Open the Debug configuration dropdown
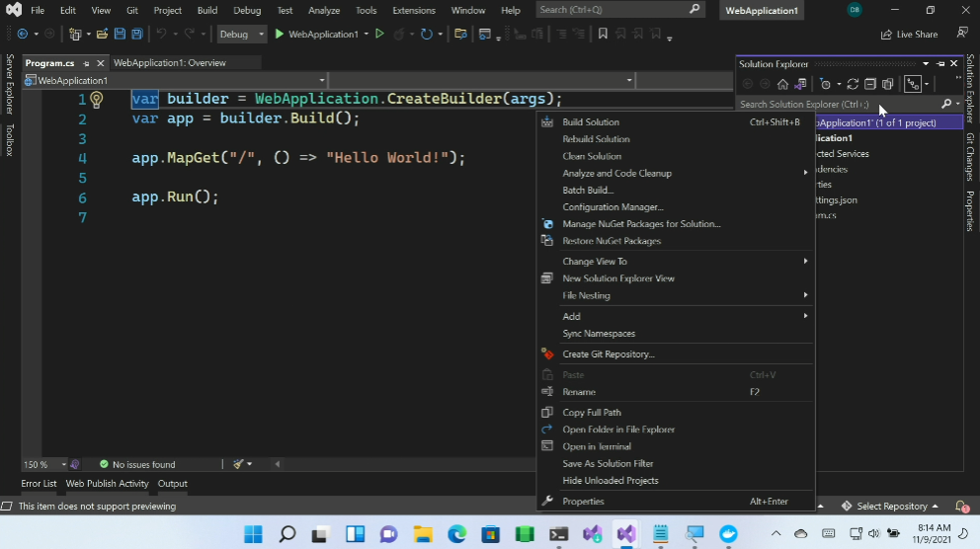 click(x=242, y=34)
